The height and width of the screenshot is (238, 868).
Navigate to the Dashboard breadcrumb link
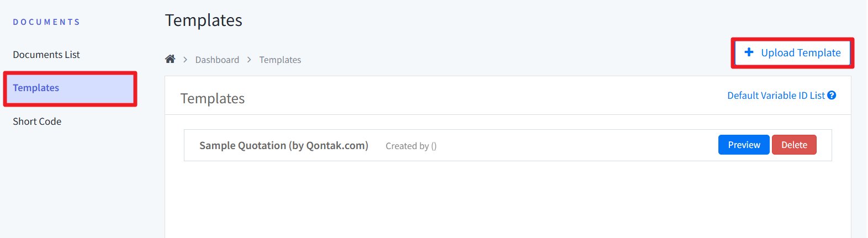click(217, 60)
